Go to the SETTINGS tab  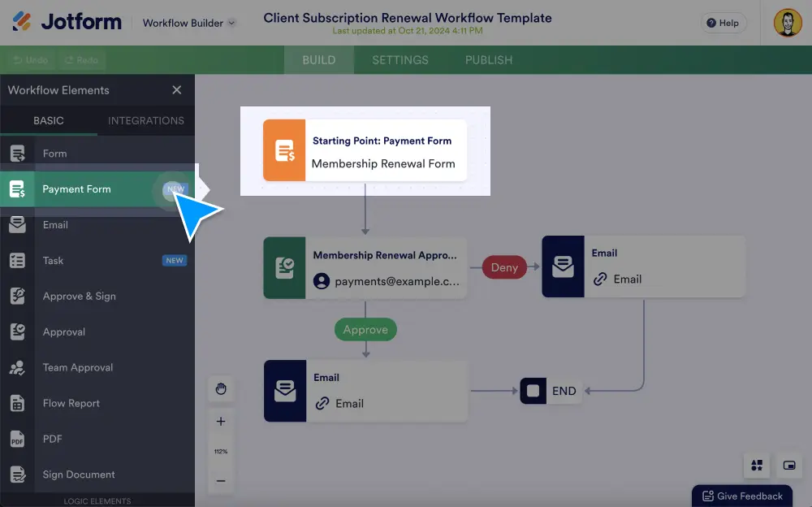(400, 59)
